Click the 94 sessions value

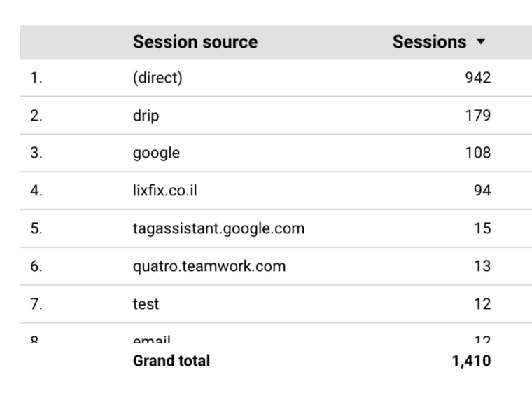click(x=482, y=191)
